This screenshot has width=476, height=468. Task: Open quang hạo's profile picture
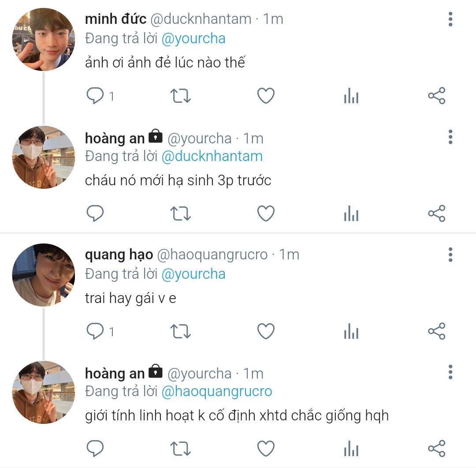tap(43, 274)
